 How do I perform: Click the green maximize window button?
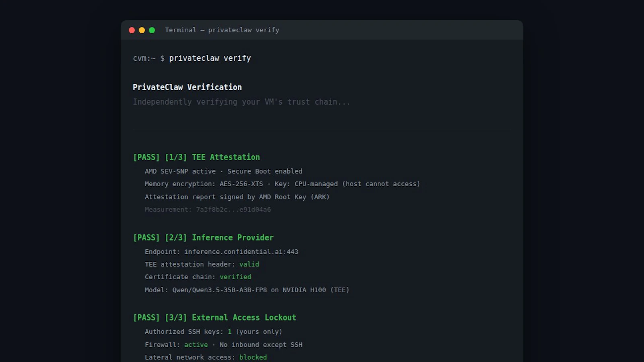152,30
